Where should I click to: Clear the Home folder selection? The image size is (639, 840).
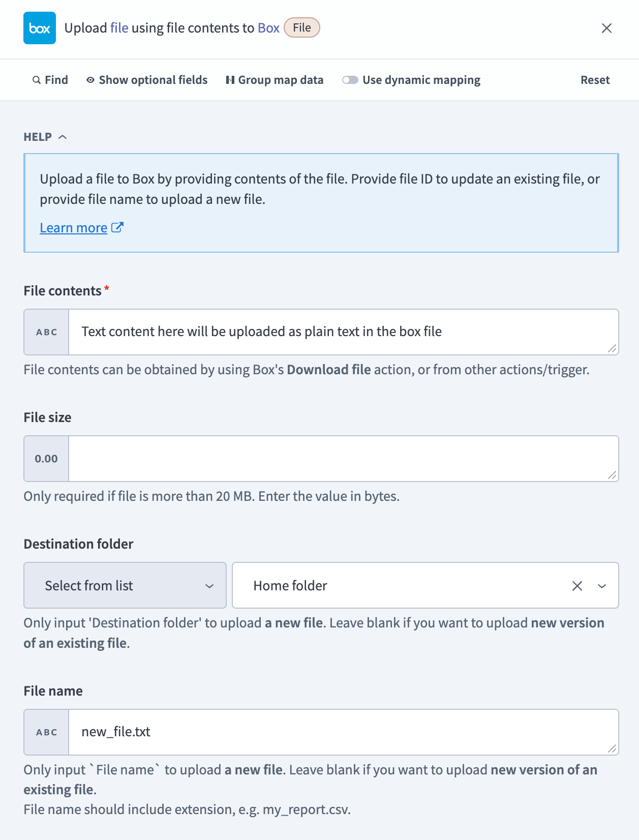tap(577, 586)
